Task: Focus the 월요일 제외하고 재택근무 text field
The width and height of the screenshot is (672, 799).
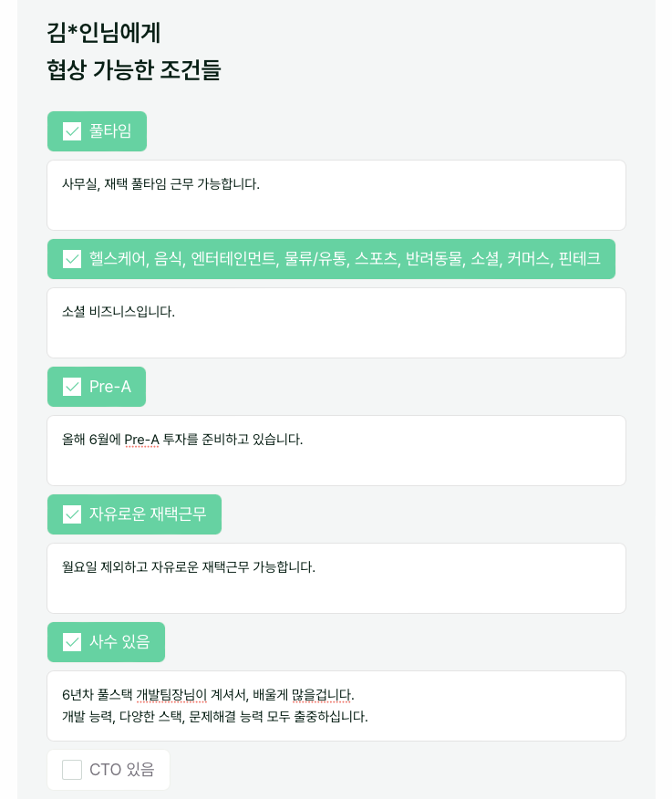Action: pos(336,578)
